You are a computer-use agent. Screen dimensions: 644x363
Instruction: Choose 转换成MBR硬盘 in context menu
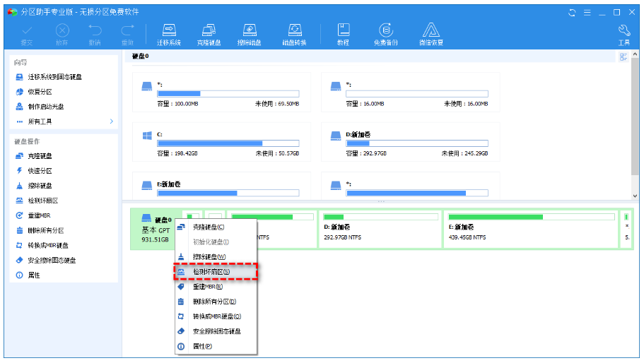216,316
